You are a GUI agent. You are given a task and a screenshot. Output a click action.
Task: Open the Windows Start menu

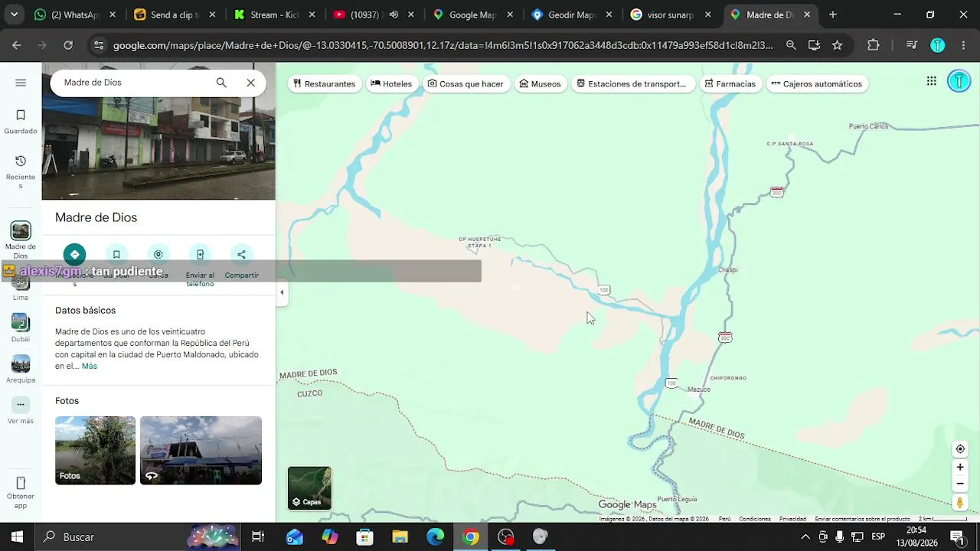coord(17,536)
